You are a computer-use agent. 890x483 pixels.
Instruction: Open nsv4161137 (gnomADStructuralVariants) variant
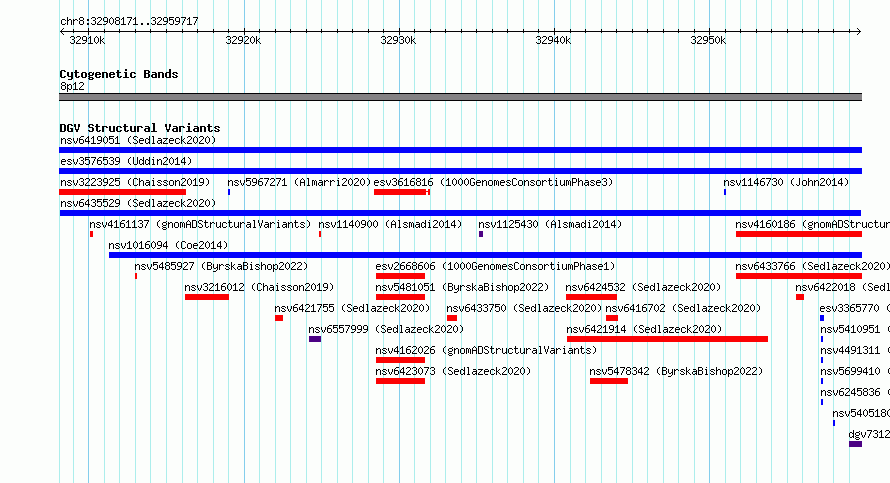coord(200,224)
